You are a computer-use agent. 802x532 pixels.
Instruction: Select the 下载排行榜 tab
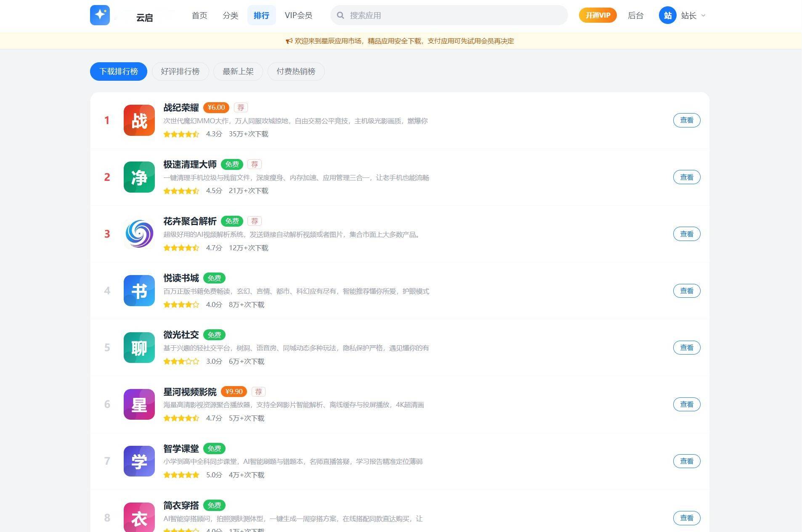(x=119, y=71)
